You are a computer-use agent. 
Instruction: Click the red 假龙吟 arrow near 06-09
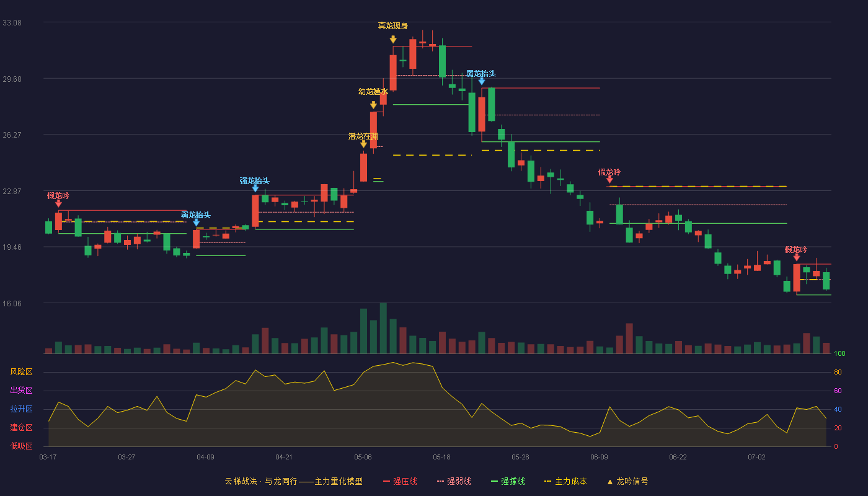tap(609, 179)
